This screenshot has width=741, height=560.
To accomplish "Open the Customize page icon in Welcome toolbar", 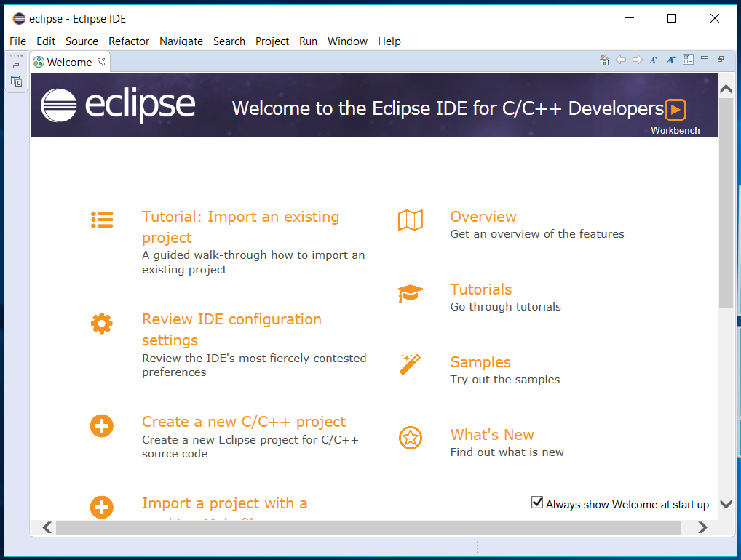I will (x=688, y=60).
